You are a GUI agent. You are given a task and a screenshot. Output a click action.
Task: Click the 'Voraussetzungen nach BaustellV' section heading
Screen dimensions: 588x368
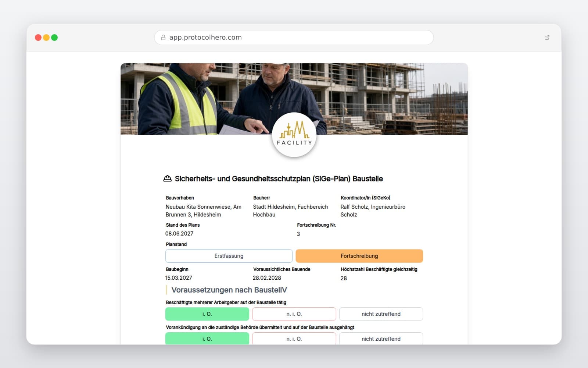click(229, 290)
